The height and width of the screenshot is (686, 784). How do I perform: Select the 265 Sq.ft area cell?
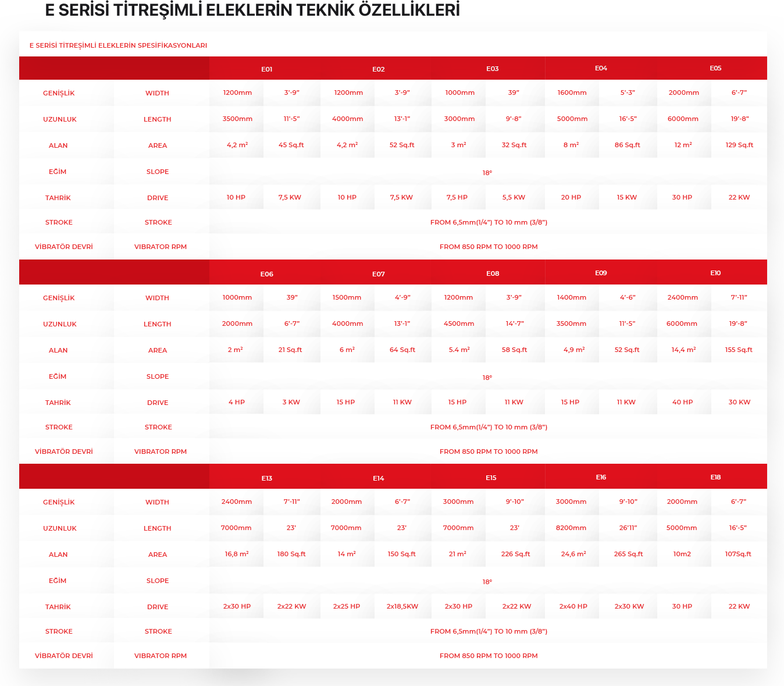tap(628, 554)
